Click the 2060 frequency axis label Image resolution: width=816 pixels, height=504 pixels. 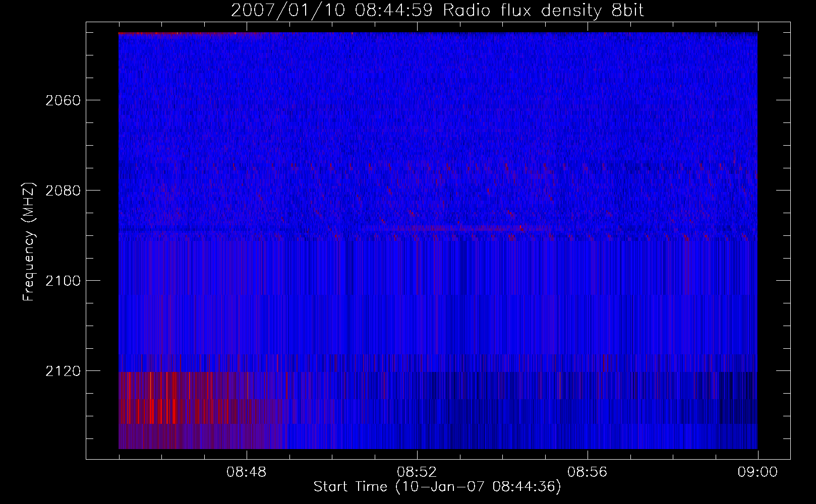point(63,100)
